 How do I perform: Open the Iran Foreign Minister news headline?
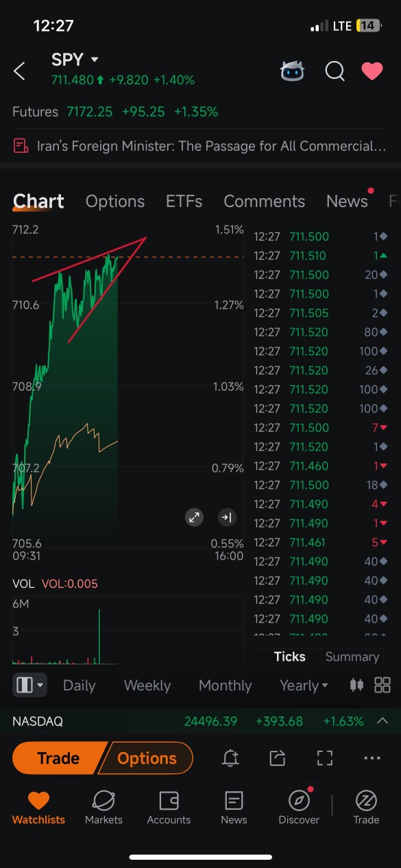[x=211, y=146]
